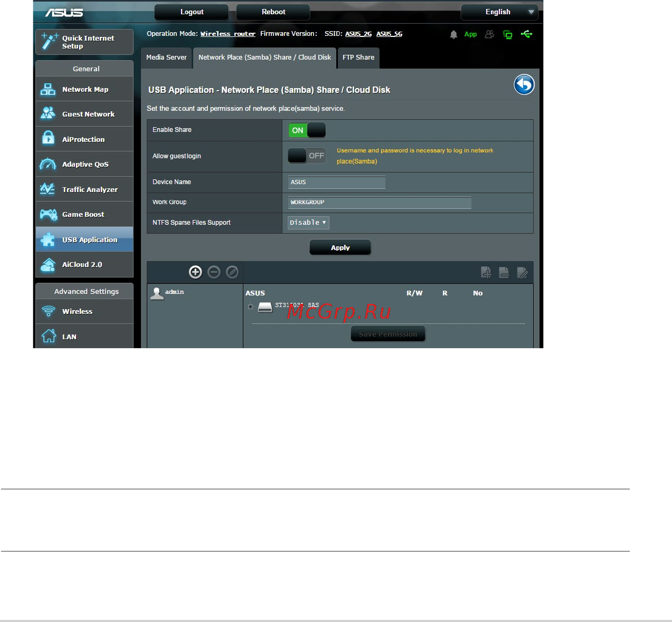Click the rename folder icon
This screenshot has width=672, height=622.
pos(523,272)
